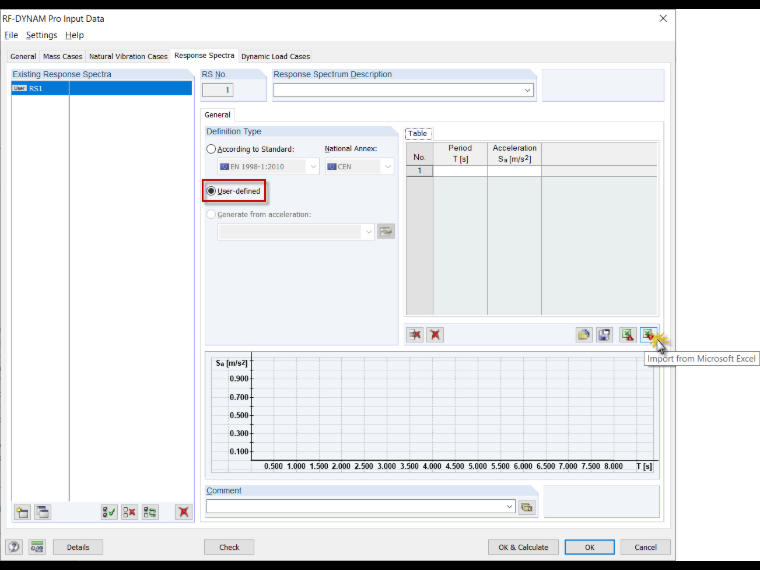
Task: Click the invert selection icon
Action: tap(150, 512)
